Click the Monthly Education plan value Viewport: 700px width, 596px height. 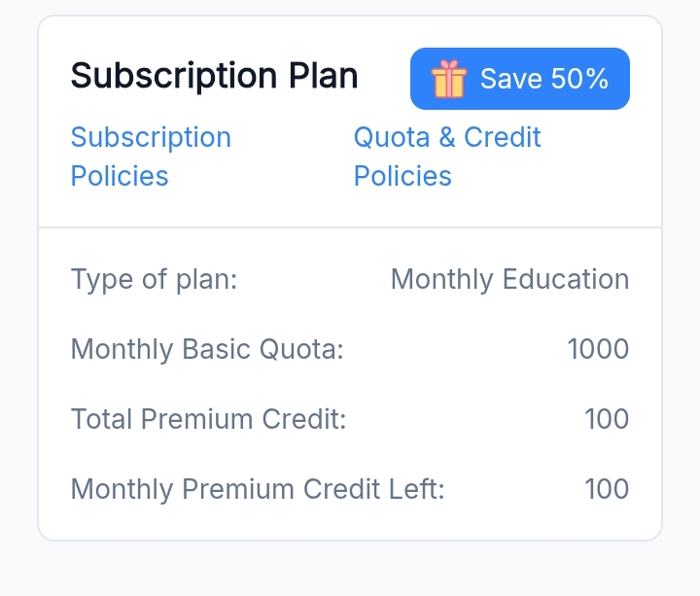(509, 280)
